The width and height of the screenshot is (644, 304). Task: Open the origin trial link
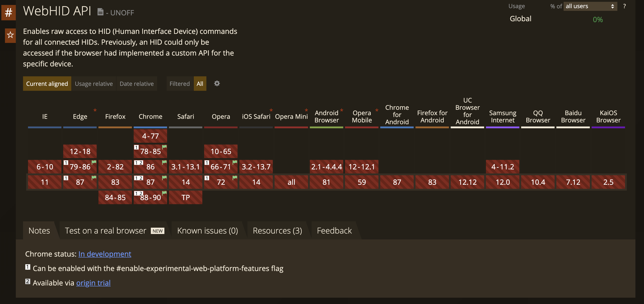click(x=93, y=283)
